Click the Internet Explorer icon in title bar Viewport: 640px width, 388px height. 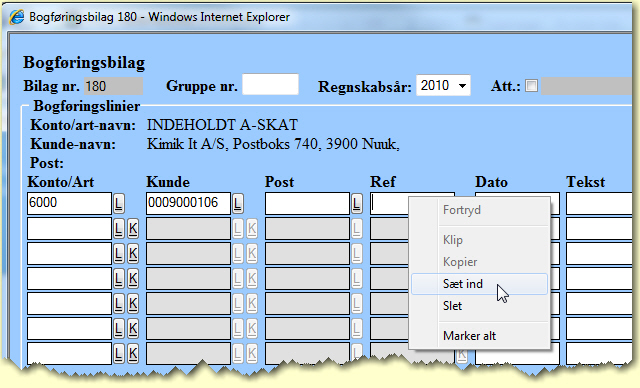(x=17, y=17)
